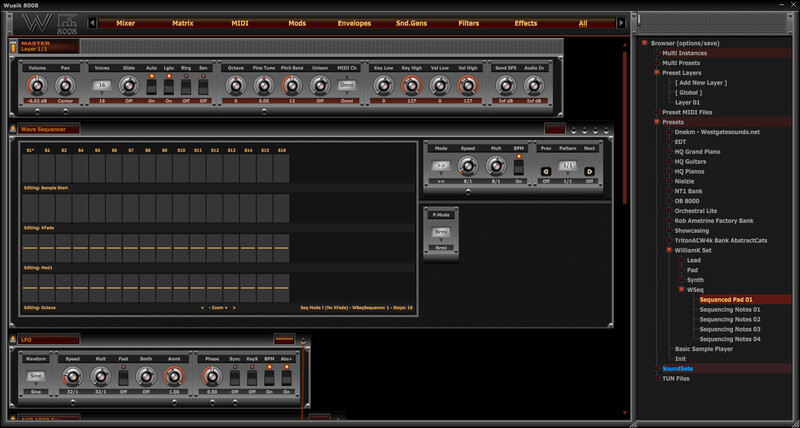Open the Voices dropdown showing 16
This screenshot has width=800, height=428.
[x=102, y=85]
